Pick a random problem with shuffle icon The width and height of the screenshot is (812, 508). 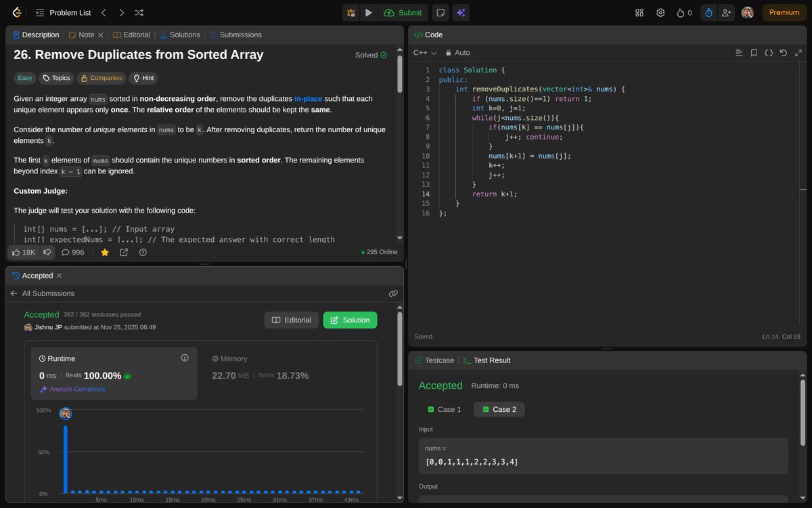click(139, 12)
